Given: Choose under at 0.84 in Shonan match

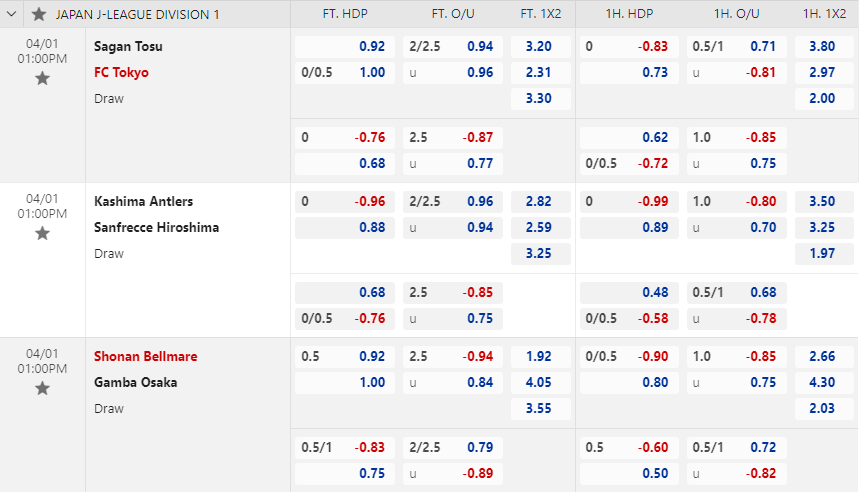Looking at the screenshot, I should coord(453,382).
